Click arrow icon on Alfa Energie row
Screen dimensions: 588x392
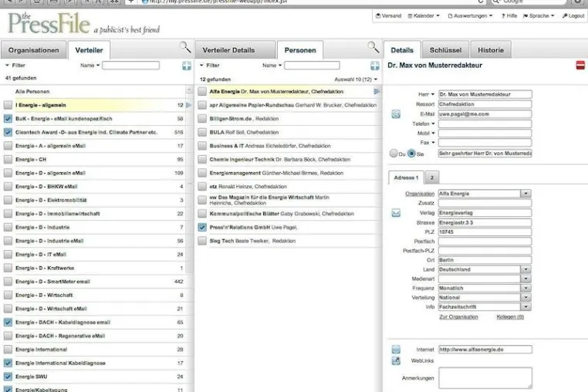tap(377, 92)
